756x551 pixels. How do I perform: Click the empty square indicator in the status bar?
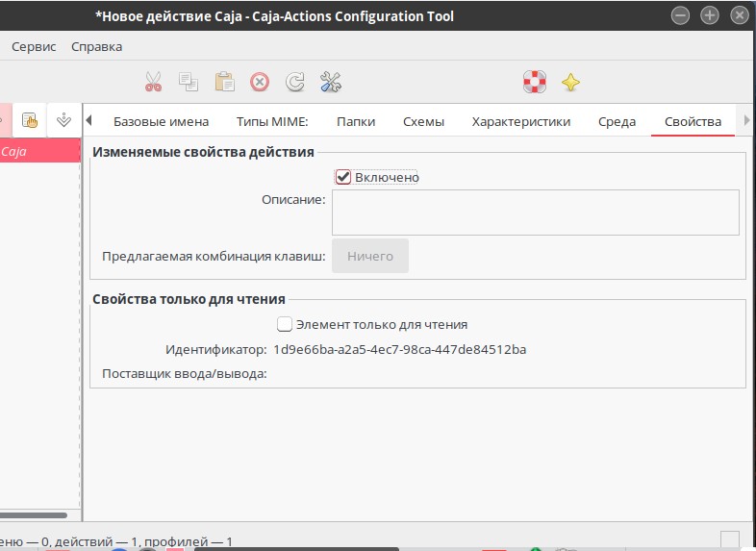pos(730,539)
